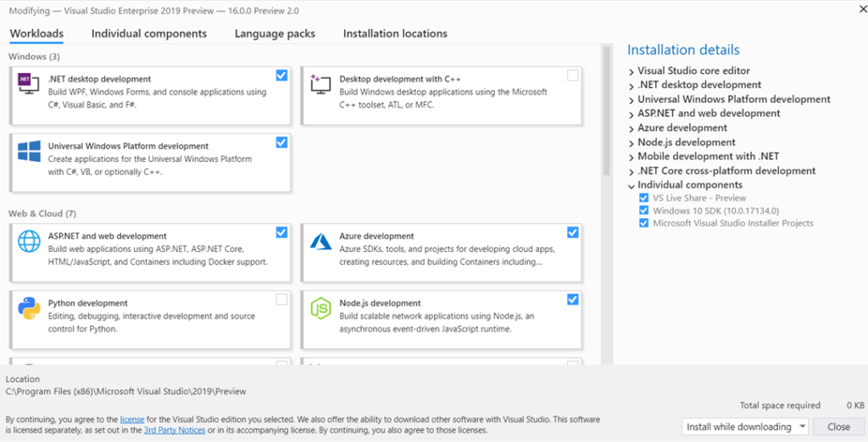Open the license link
This screenshot has height=442, width=868.
click(132, 419)
